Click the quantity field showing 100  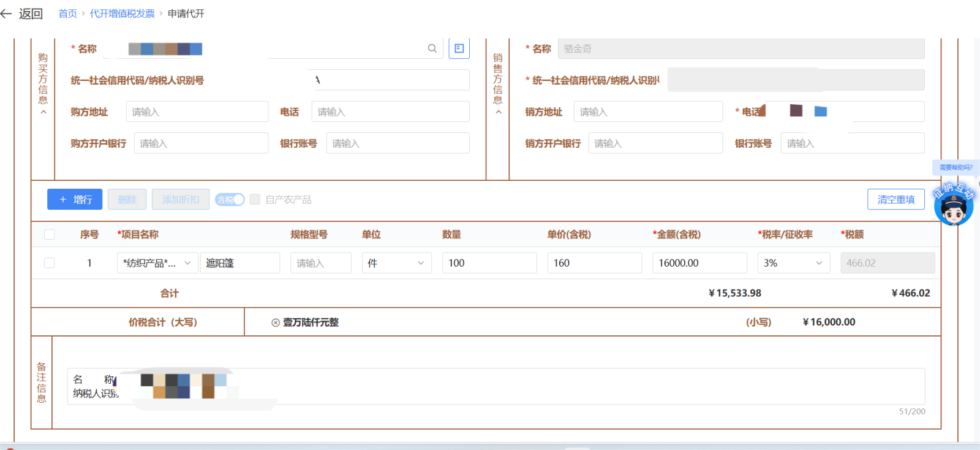click(x=489, y=262)
